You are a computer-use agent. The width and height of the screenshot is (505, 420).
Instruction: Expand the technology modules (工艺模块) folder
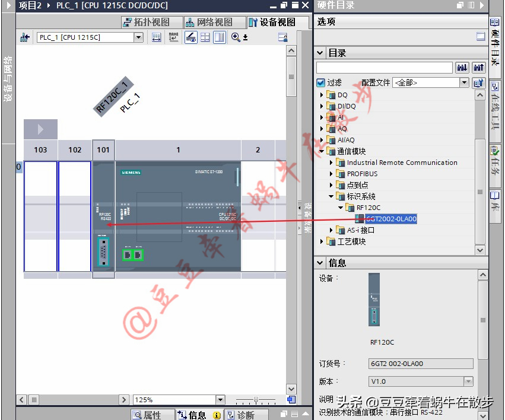point(322,241)
